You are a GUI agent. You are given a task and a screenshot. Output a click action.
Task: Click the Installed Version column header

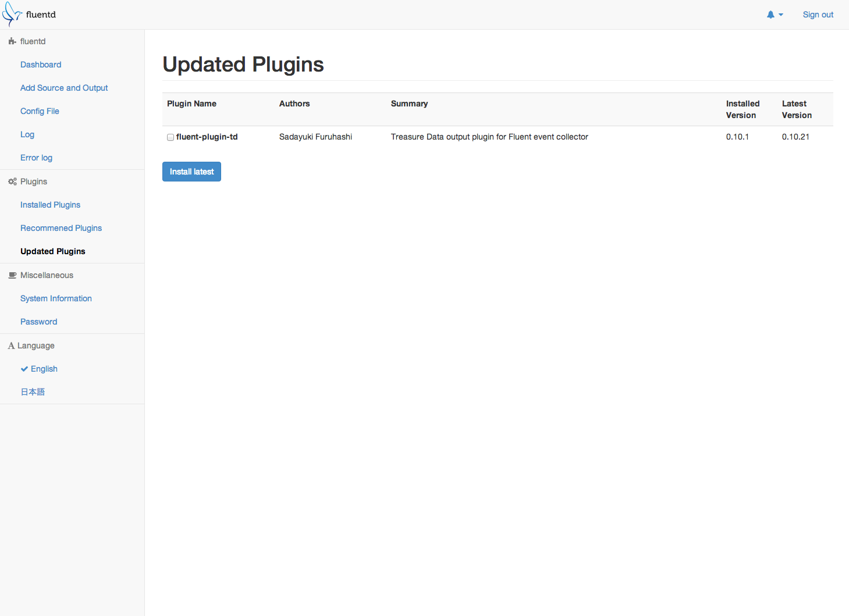743,109
